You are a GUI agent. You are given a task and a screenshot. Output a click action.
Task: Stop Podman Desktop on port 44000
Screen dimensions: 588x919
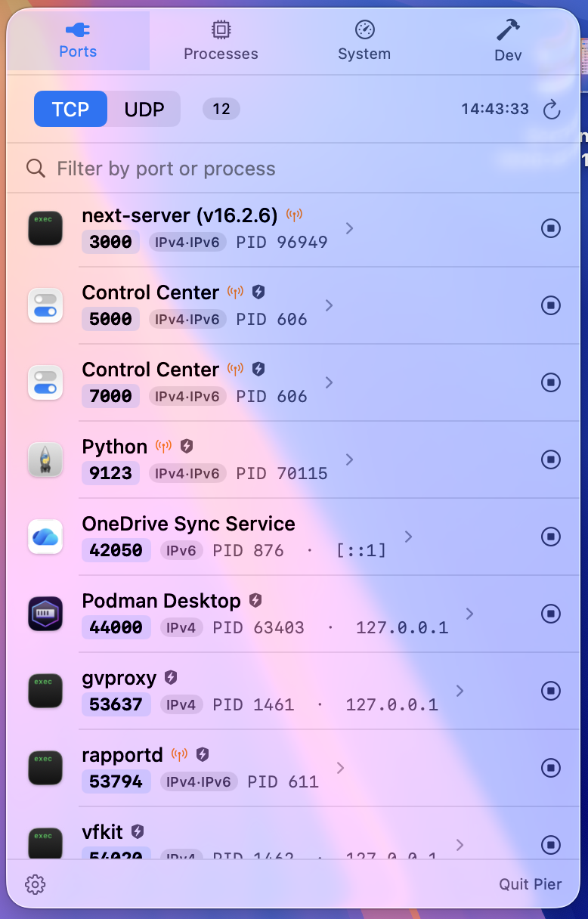click(551, 614)
